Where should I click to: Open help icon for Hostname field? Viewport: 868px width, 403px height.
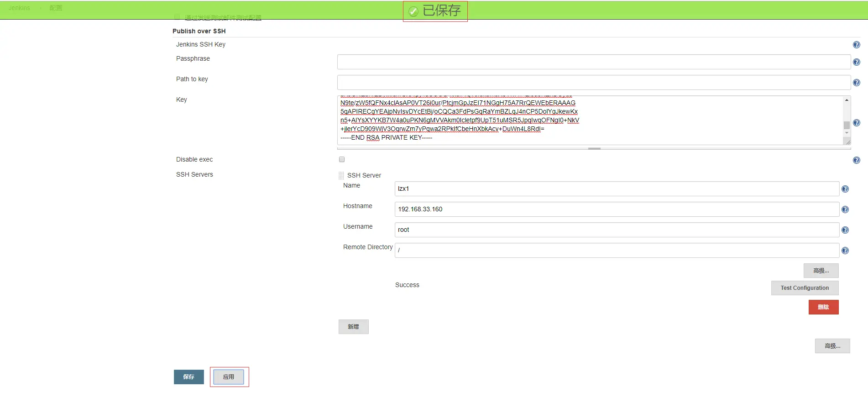pos(845,209)
